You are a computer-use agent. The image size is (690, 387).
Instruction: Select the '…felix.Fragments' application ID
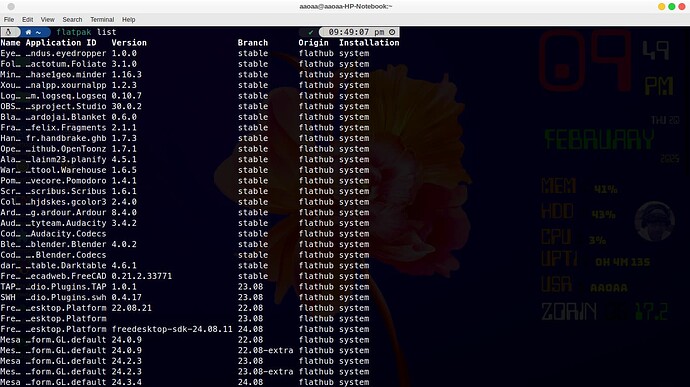(66, 128)
